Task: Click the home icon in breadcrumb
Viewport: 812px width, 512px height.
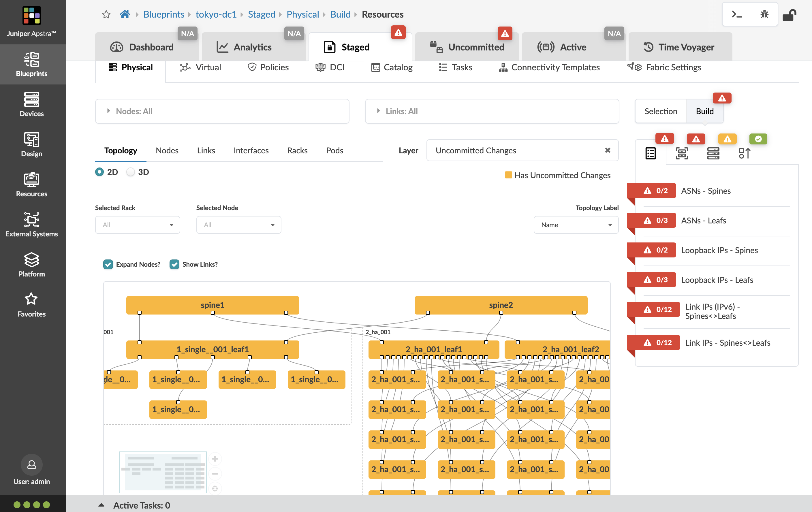Action: (125, 14)
